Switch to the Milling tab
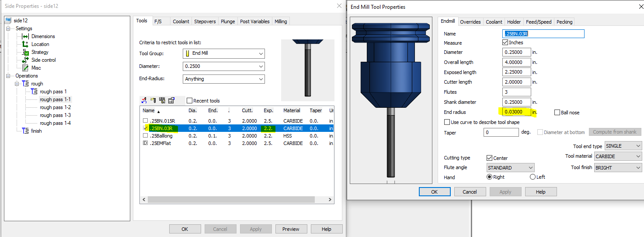The image size is (644, 237). pyautogui.click(x=281, y=21)
